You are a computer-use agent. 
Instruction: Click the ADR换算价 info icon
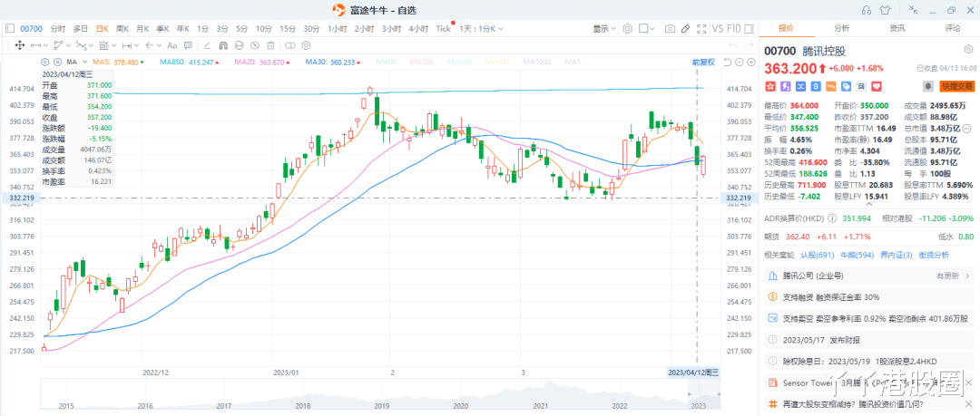coord(832,219)
